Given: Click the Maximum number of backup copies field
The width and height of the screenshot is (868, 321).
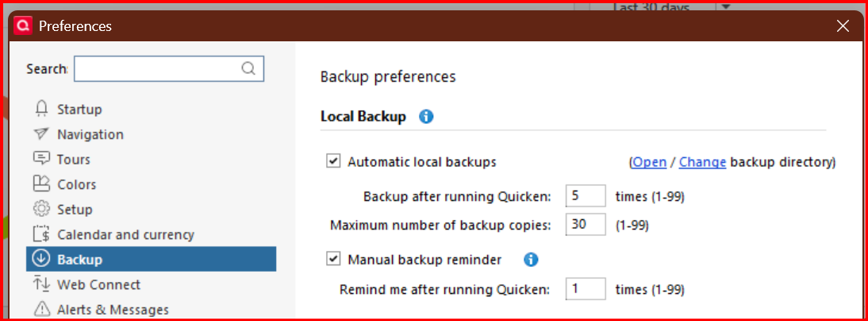Looking at the screenshot, I should pyautogui.click(x=586, y=225).
